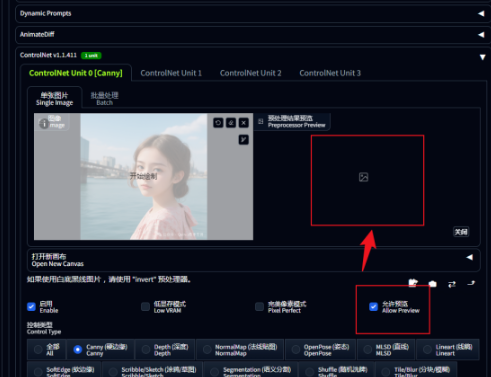Image resolution: width=491 pixels, height=377 pixels.
Task: Check the Pixel Perfect option
Action: [x=259, y=307]
